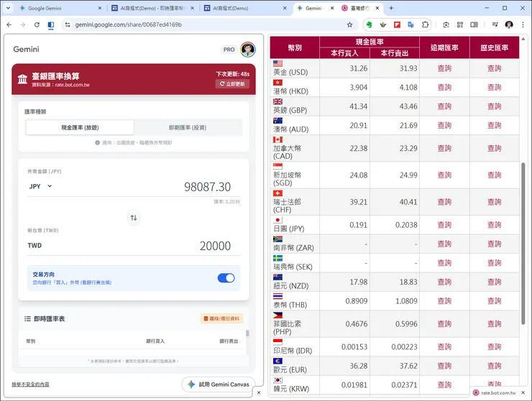Click the site information icon in address bar
The width and height of the screenshot is (532, 401).
coord(68,24)
